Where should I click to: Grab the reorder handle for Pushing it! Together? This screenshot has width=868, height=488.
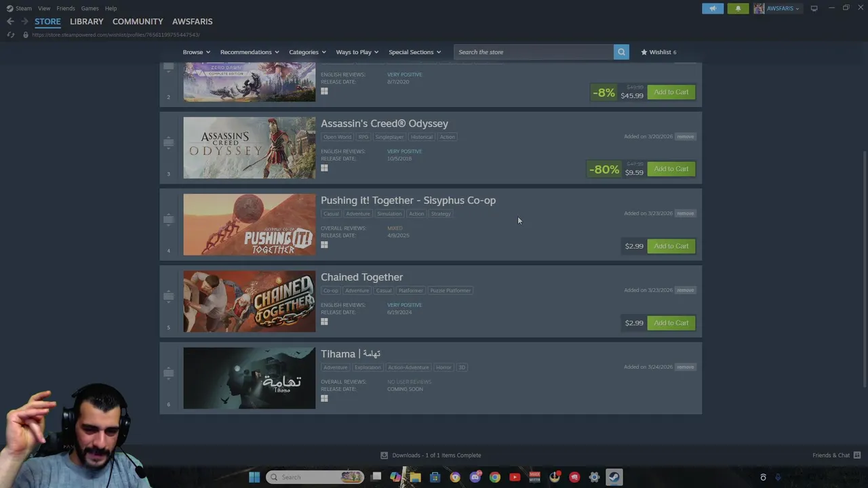(169, 220)
